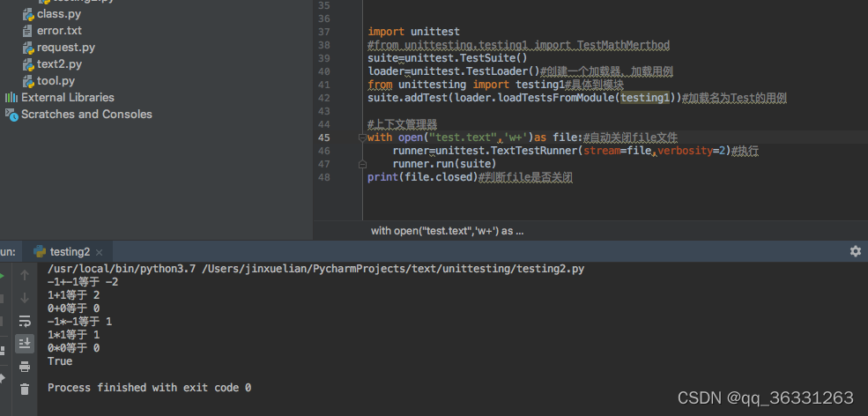Click the 'from unittesting import testing1' line

[495, 85]
